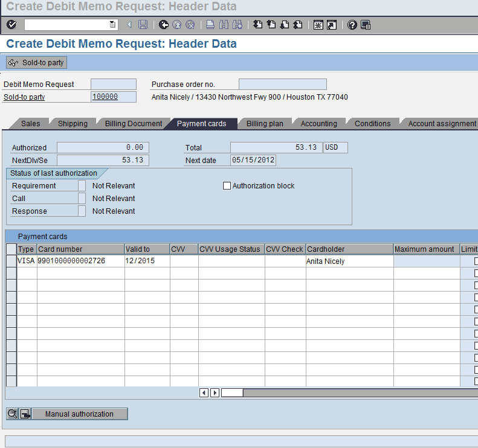Screen dimensions: 478x448
Task: Click the Debit Memo Request field
Action: tap(114, 84)
